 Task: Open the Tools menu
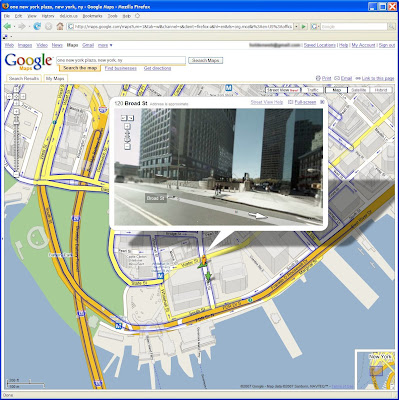(x=112, y=16)
